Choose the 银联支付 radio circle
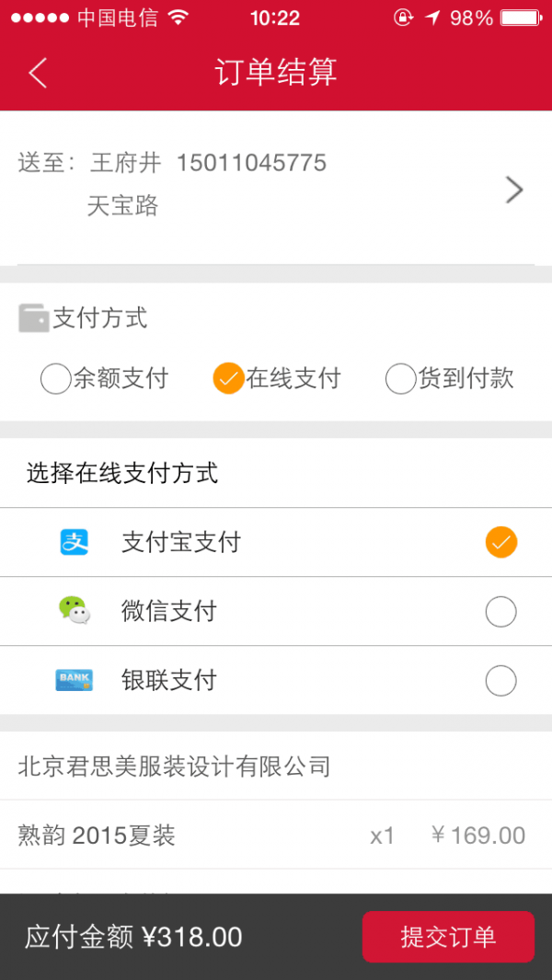Image resolution: width=552 pixels, height=980 pixels. point(500,681)
